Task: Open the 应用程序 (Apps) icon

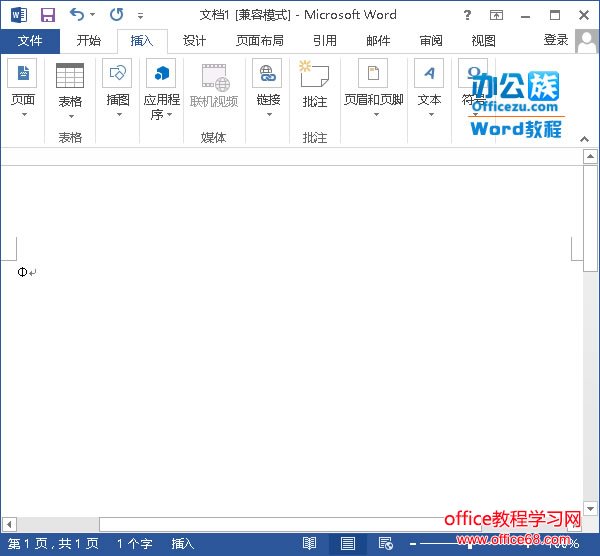Action: click(161, 73)
